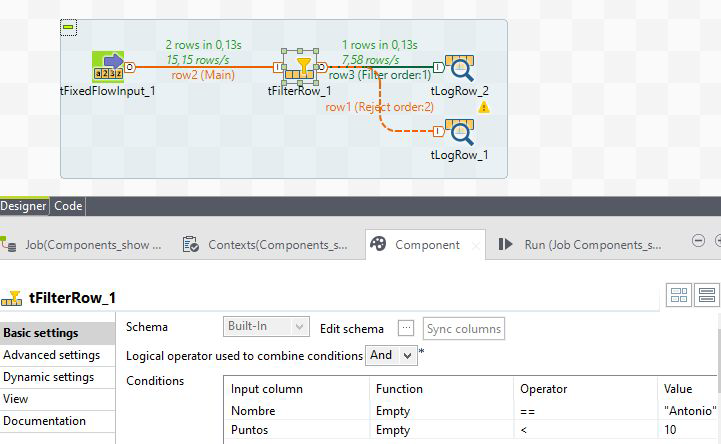Click the Nombre input column cell

[297, 410]
